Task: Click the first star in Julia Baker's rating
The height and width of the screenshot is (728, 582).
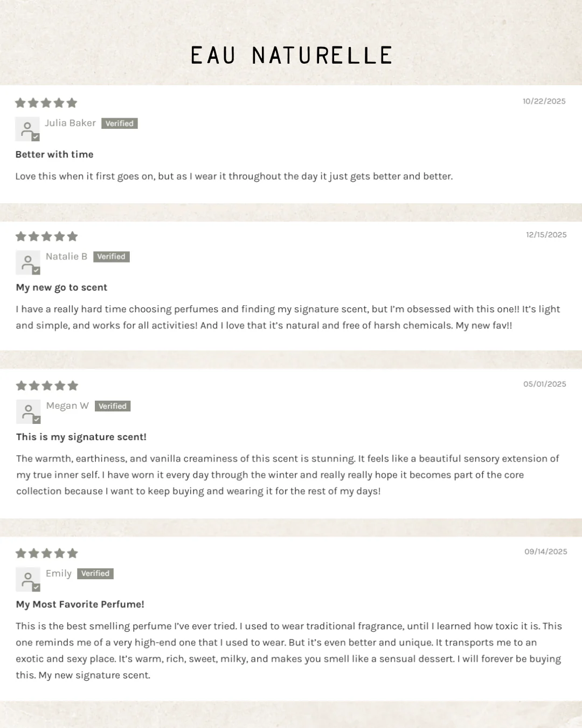Action: tap(20, 103)
